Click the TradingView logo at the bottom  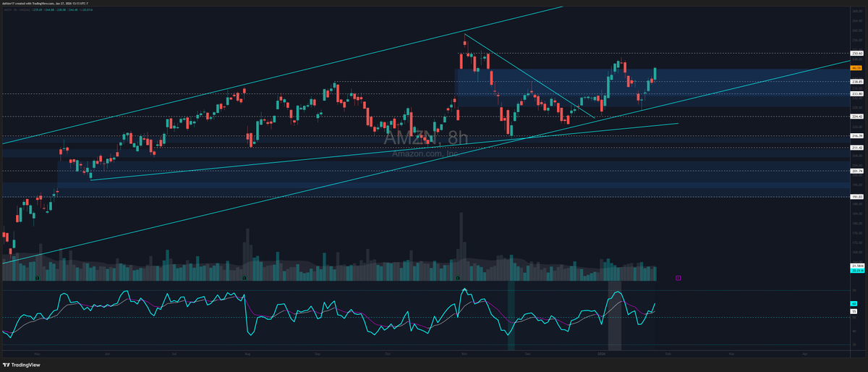pos(21,365)
